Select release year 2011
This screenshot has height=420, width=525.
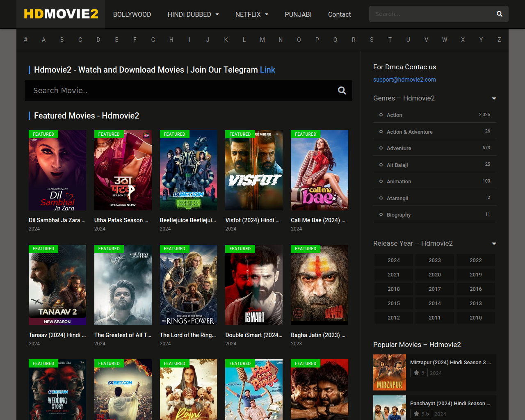point(435,318)
